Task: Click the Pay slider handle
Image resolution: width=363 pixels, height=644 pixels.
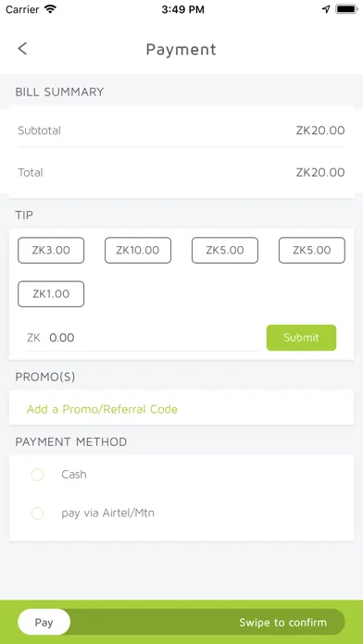Action: pos(44,622)
